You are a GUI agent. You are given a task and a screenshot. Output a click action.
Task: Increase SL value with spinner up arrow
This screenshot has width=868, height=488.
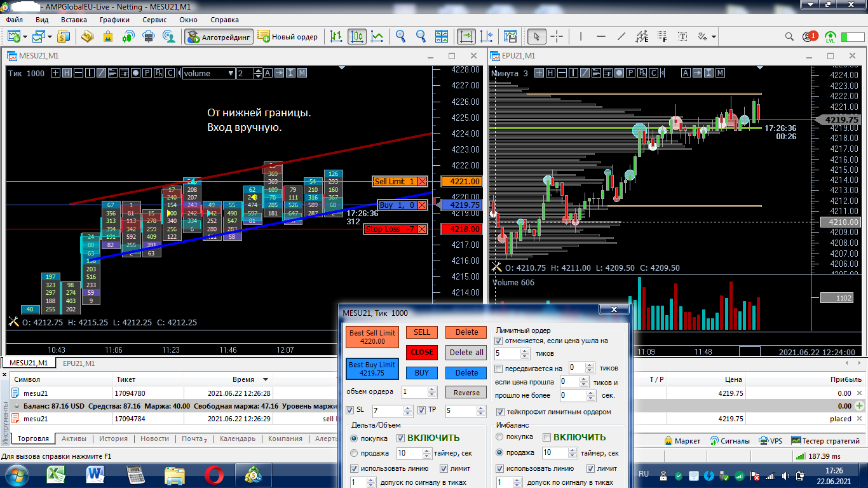pyautogui.click(x=409, y=408)
